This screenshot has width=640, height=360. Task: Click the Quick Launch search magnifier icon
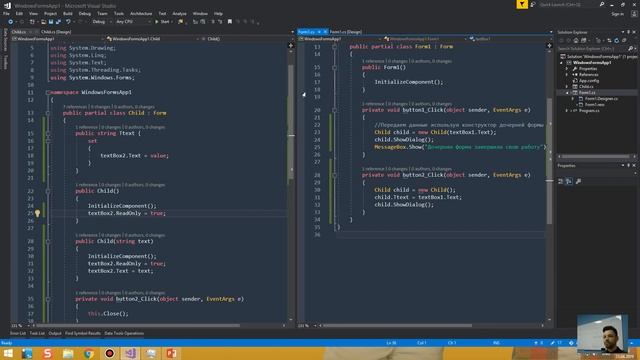(602, 4)
